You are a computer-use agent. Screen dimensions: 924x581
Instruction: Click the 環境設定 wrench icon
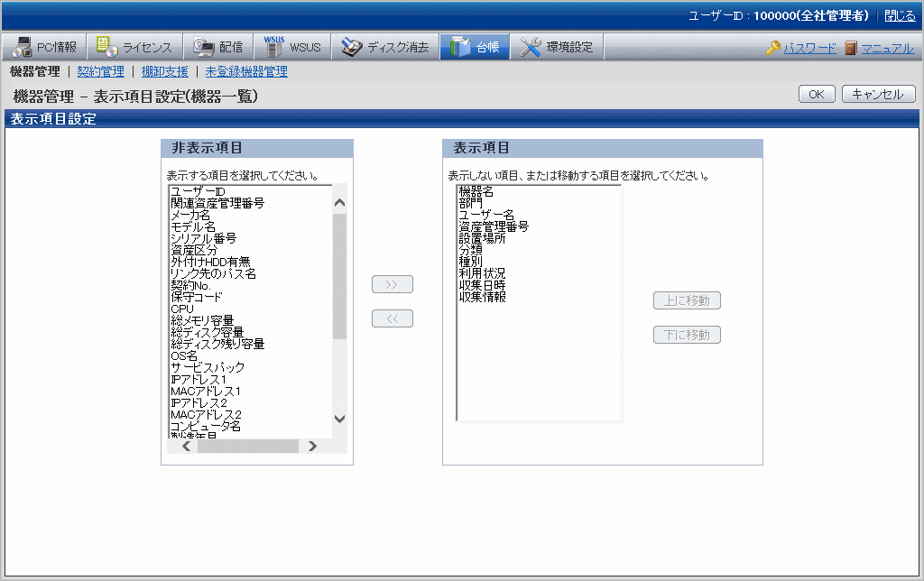coord(531,47)
